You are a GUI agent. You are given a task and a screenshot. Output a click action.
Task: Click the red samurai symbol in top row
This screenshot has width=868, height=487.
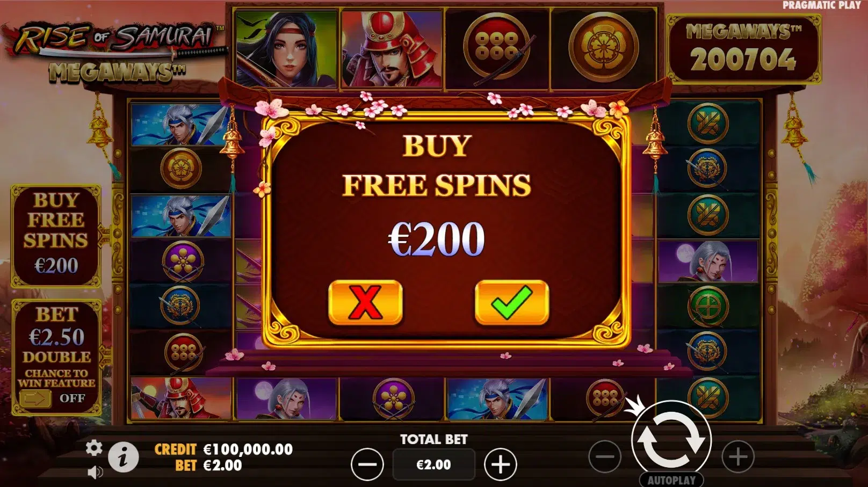pos(392,49)
